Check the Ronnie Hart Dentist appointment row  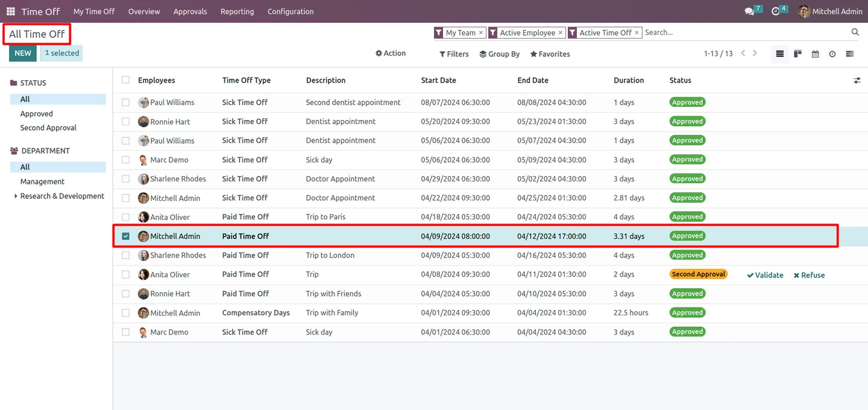click(x=125, y=121)
